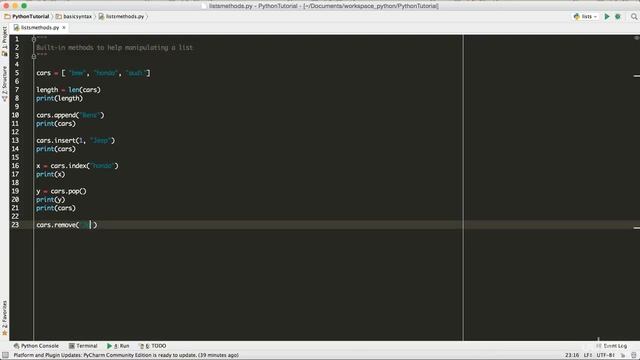Change line separator LF in status bar

click(x=588, y=355)
